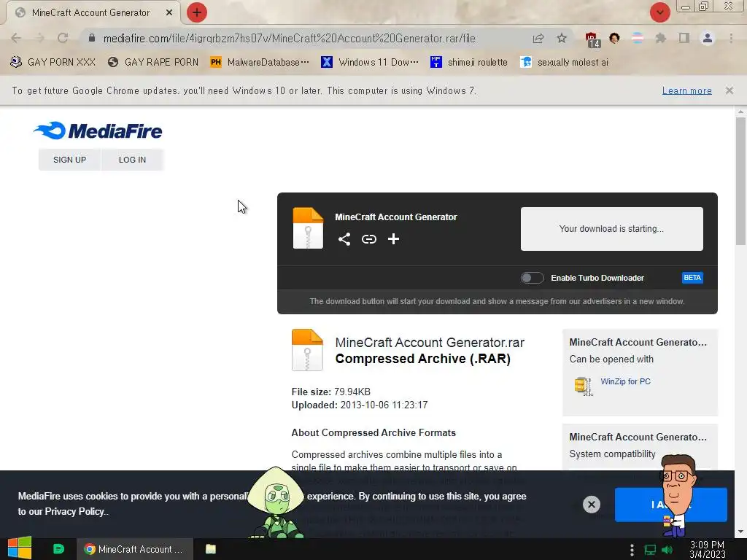This screenshot has width=747, height=560.
Task: Enable the Turbo Downloader toggle
Action: (x=532, y=278)
